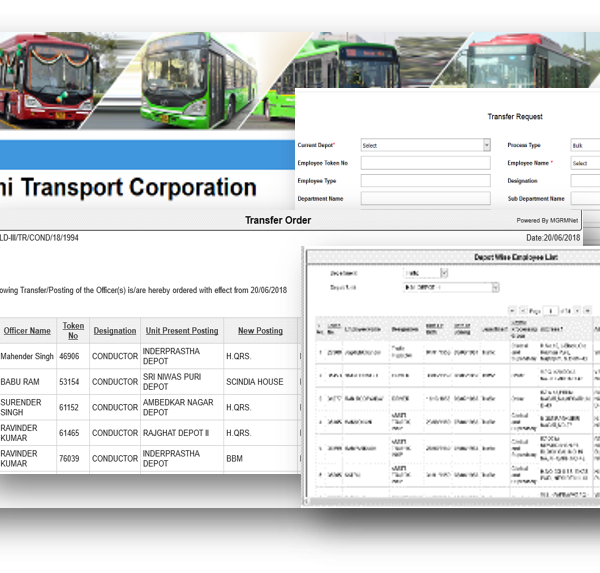This screenshot has width=600, height=573.
Task: Sort by Token No column header
Action: [73, 331]
